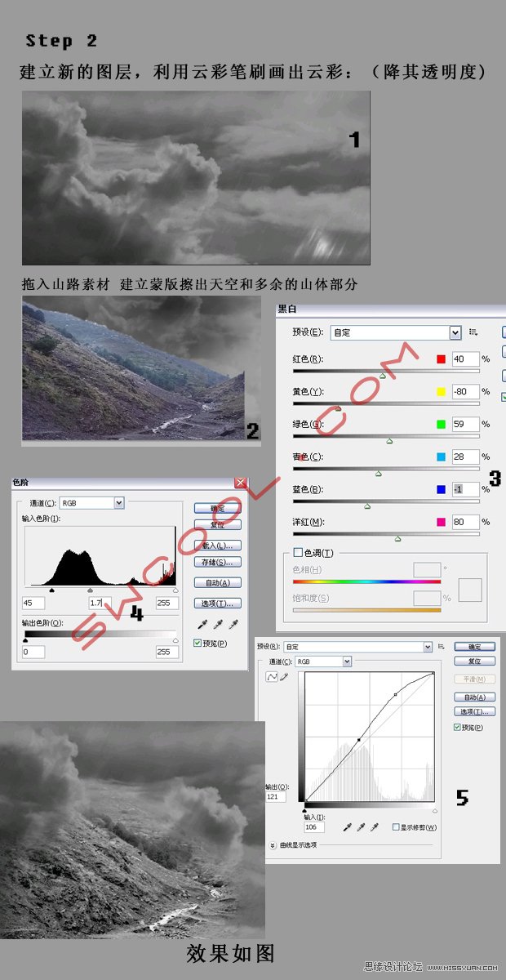Click 选项 options button in Levels dialog
506x980 pixels.
pyautogui.click(x=218, y=604)
